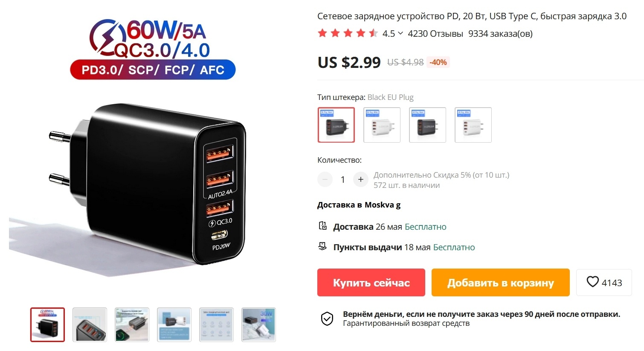Screen dimensions: 644x351
Task: Select the fourth white charger plug variant
Action: point(473,125)
